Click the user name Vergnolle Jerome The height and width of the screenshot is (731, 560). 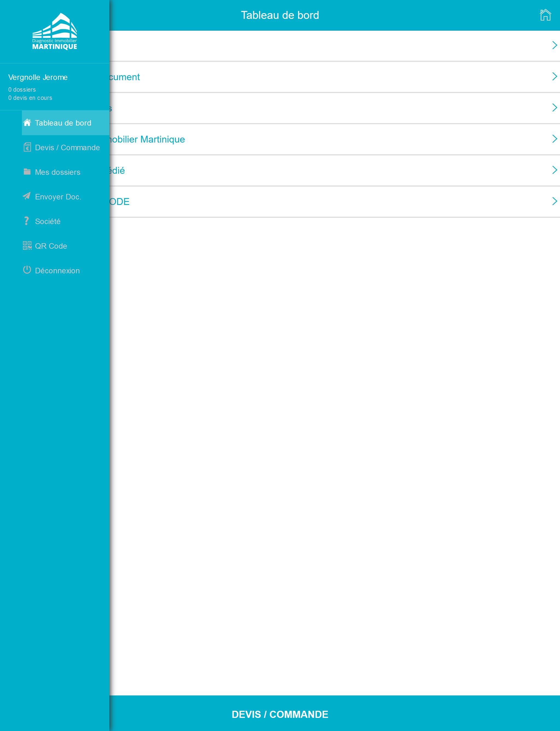(x=38, y=77)
